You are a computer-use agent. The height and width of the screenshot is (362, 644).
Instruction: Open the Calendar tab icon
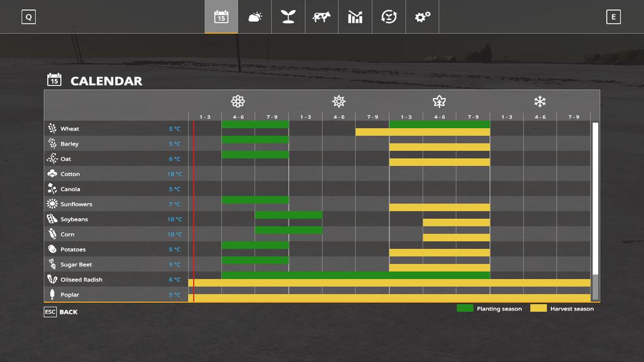pos(221,17)
